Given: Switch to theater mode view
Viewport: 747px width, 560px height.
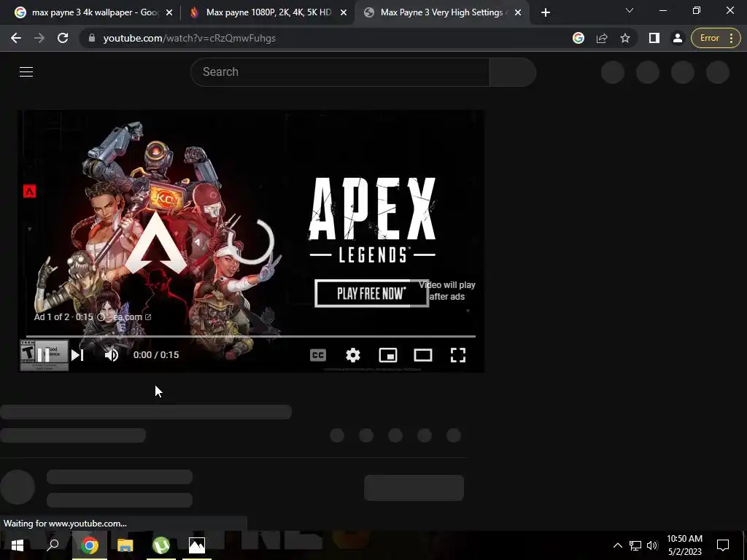Looking at the screenshot, I should coord(422,355).
